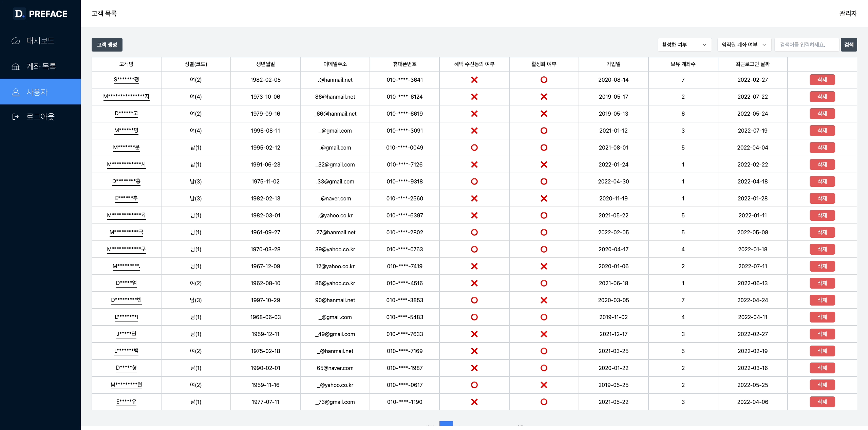
Task: Delete customer S*******팽 using 삭제 button
Action: click(822, 80)
